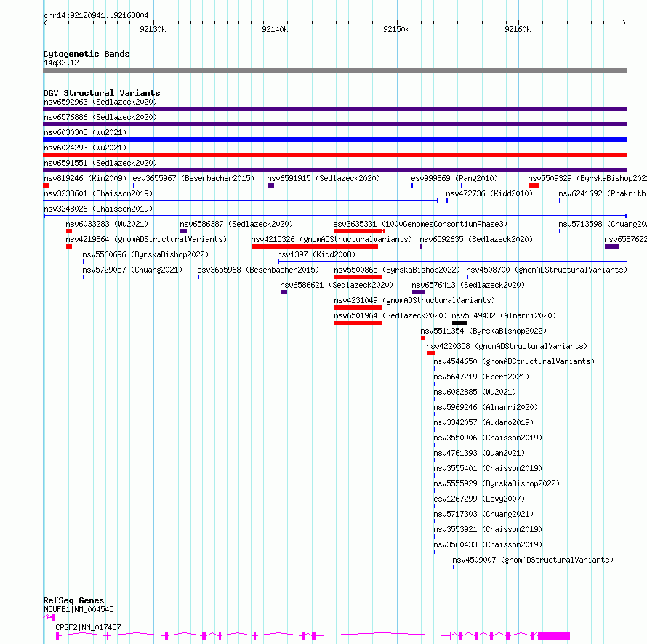Click the large final exon of CPSF2
This screenshot has width=647, height=644.
554,636
